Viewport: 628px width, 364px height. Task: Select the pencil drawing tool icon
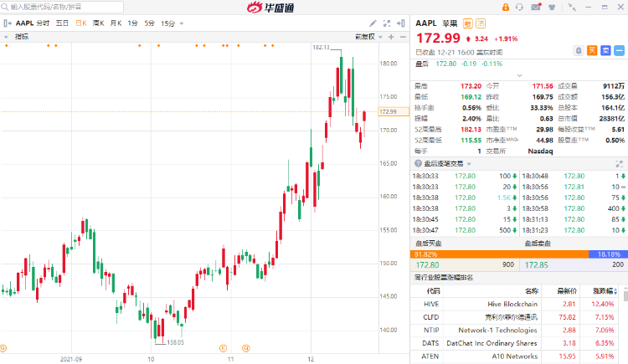(x=373, y=23)
